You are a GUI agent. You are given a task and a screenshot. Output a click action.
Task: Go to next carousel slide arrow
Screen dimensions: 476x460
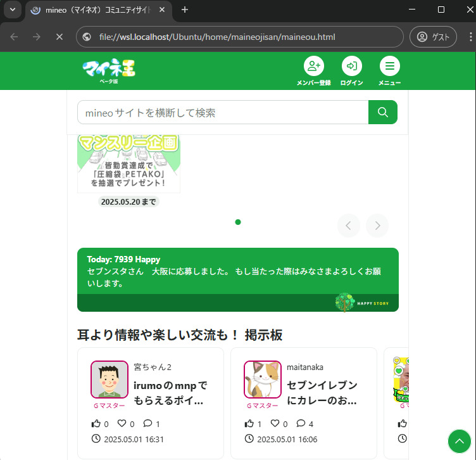(377, 226)
